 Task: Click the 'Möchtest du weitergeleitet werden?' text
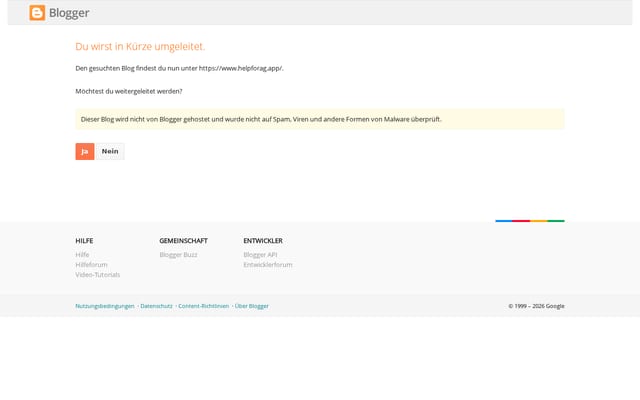[129, 91]
